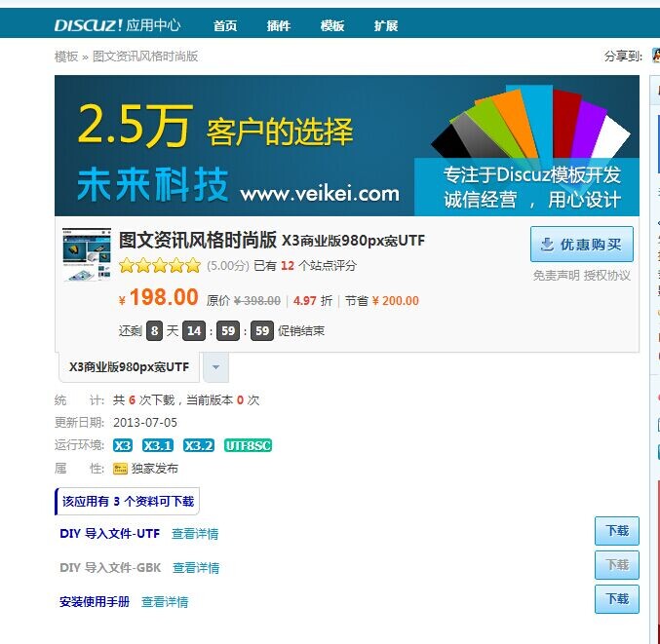The width and height of the screenshot is (660, 644).
Task: Click the 独家发布 attribute icon
Action: (x=120, y=469)
